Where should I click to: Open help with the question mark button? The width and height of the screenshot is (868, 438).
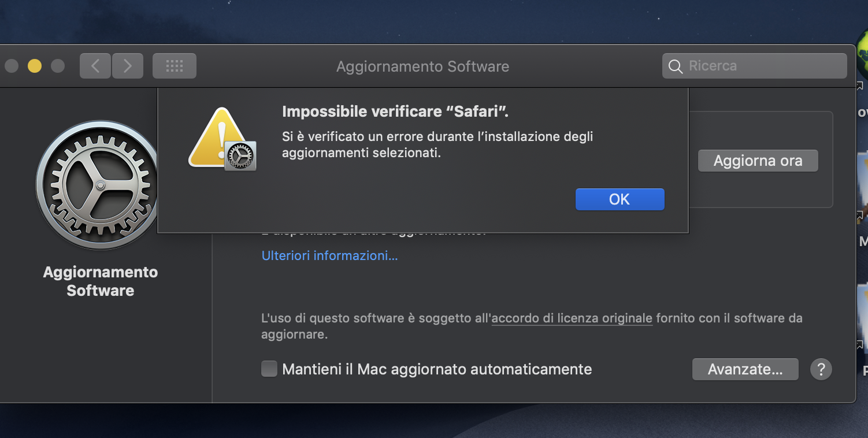pyautogui.click(x=821, y=369)
